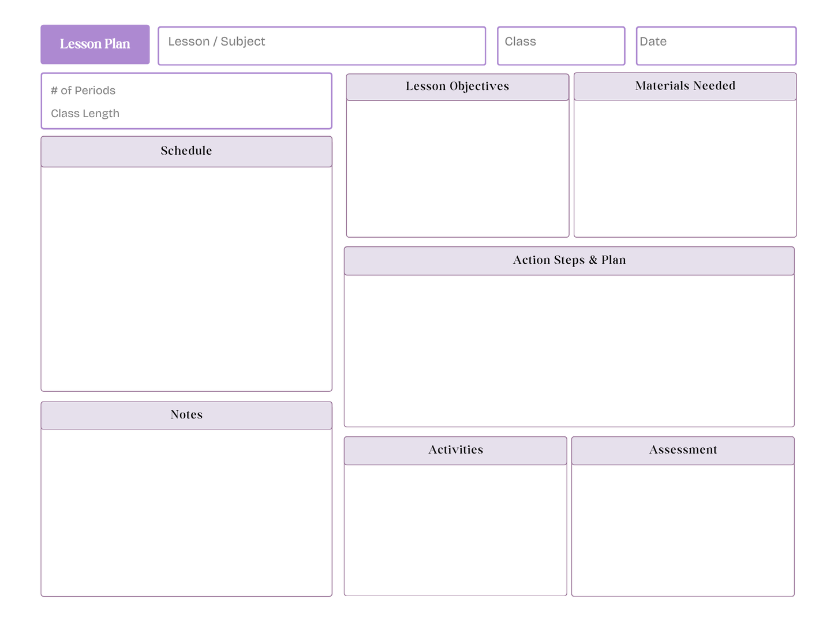Click inside the Lesson Objectives box

(x=458, y=169)
